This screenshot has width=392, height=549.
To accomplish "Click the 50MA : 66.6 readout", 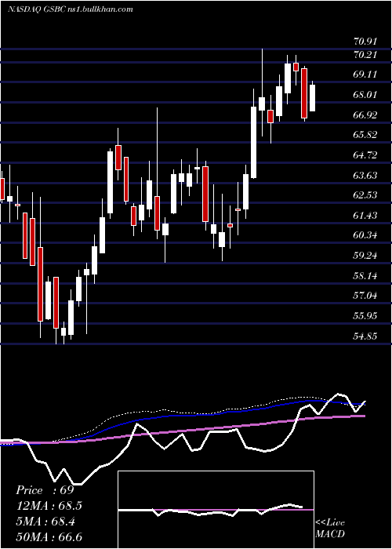I will [x=49, y=537].
